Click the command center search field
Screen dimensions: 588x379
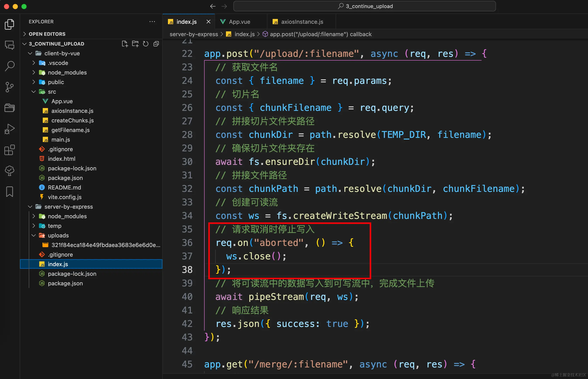(x=364, y=6)
